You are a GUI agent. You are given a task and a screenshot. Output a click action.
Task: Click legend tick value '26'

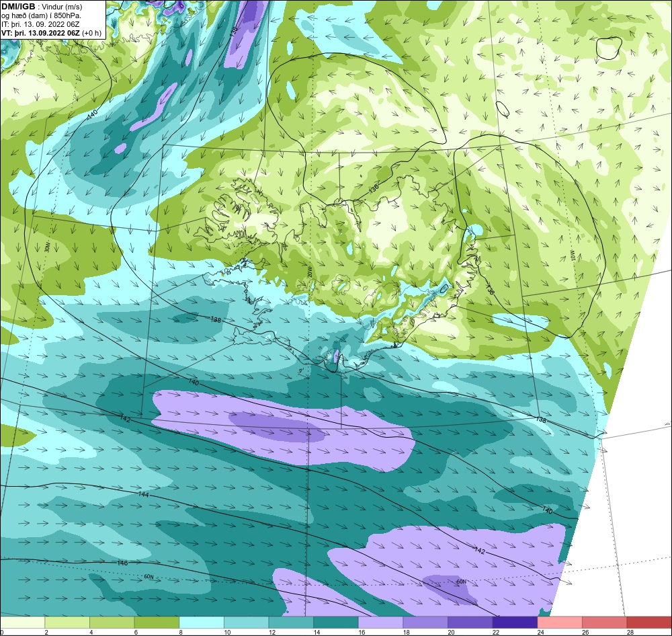585,632
